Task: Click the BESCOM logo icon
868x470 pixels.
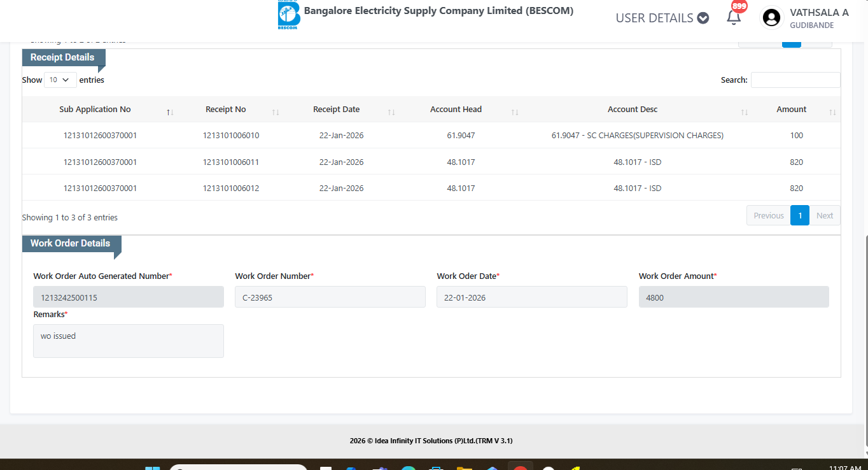Action: click(289, 15)
